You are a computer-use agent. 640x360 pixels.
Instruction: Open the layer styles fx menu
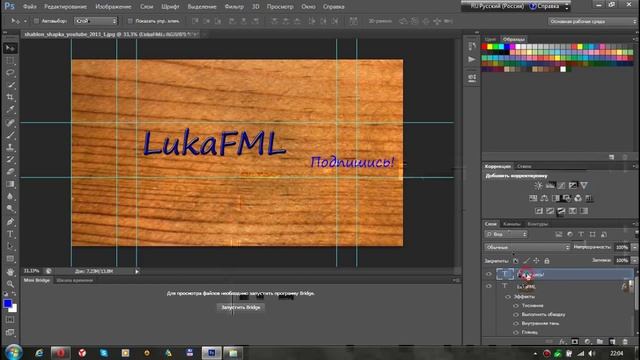[x=562, y=342]
